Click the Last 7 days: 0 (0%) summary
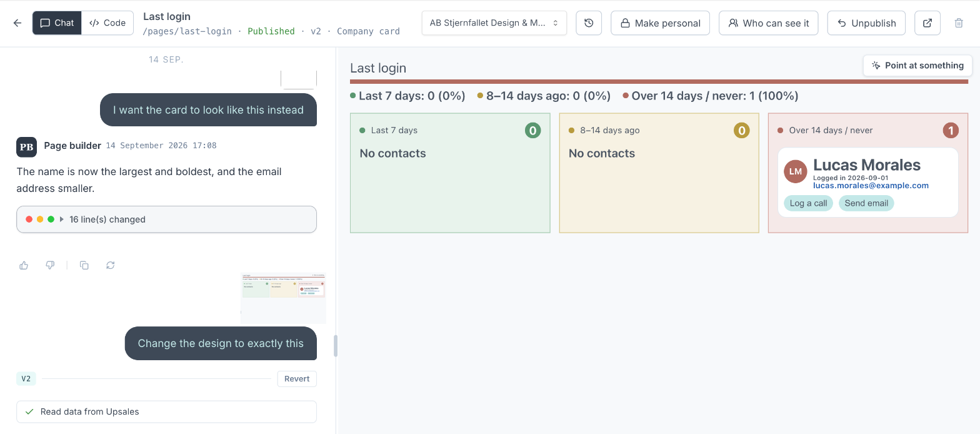Image resolution: width=980 pixels, height=434 pixels. (407, 96)
